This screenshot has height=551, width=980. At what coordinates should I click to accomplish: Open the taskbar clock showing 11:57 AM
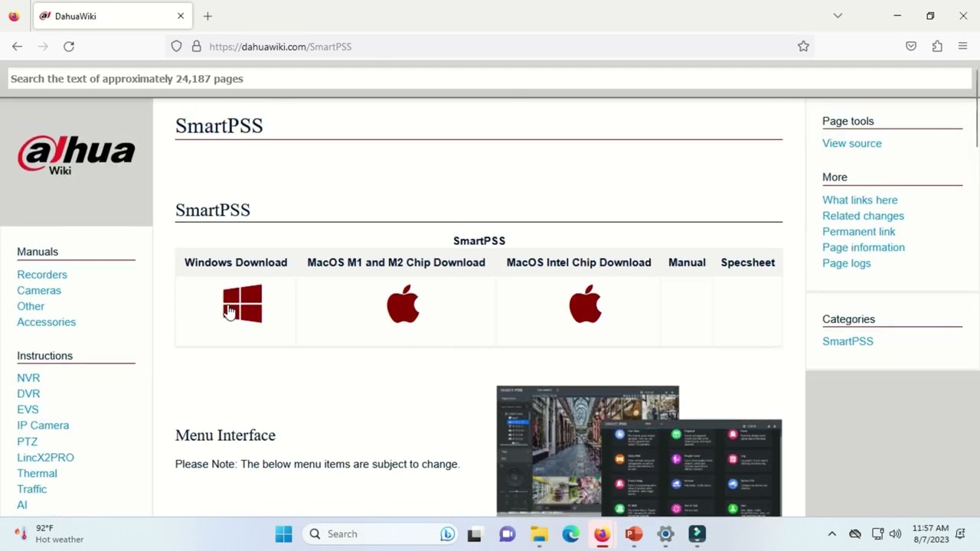[930, 534]
